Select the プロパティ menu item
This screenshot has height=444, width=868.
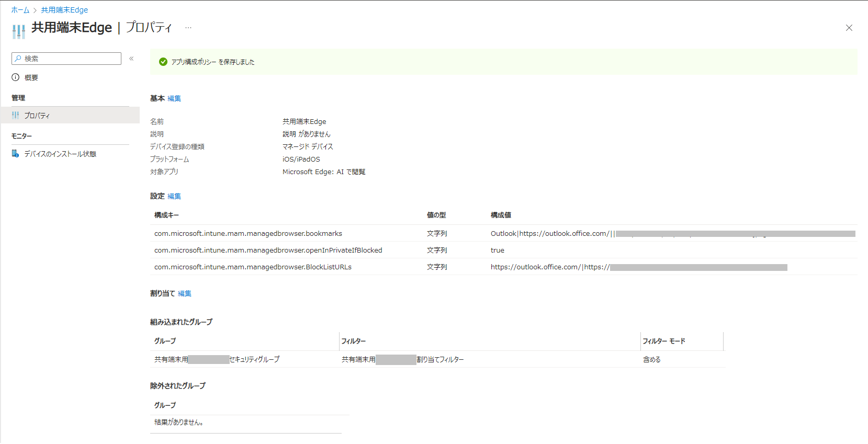[70, 115]
